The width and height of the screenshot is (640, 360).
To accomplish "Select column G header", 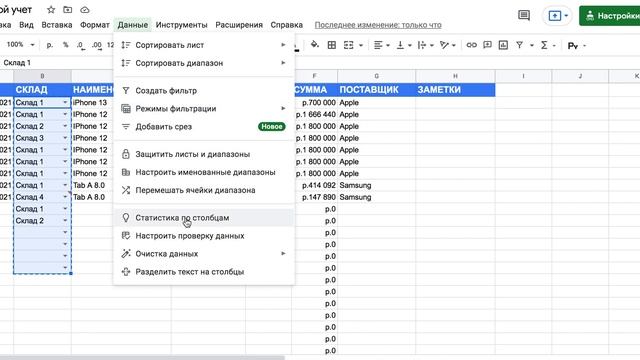I will pos(376,76).
